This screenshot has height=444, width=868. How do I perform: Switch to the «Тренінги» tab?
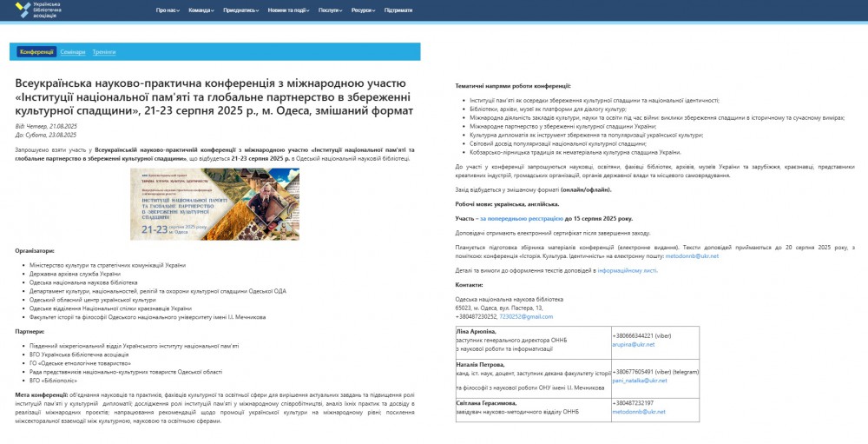(x=104, y=52)
